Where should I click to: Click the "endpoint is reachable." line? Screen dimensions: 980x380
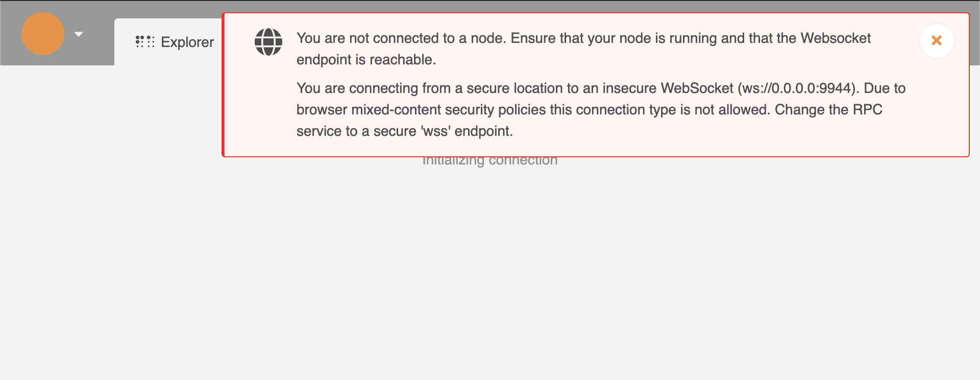click(366, 60)
